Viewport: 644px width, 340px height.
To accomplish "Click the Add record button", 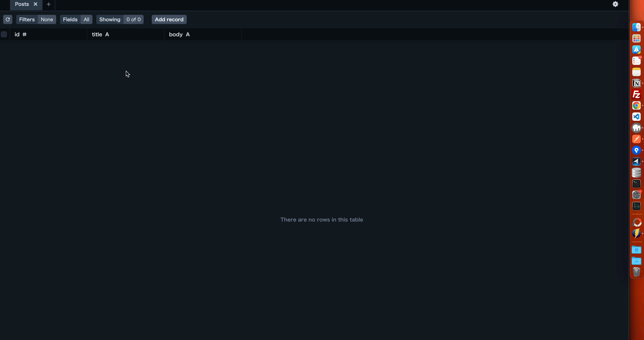I will (x=169, y=19).
